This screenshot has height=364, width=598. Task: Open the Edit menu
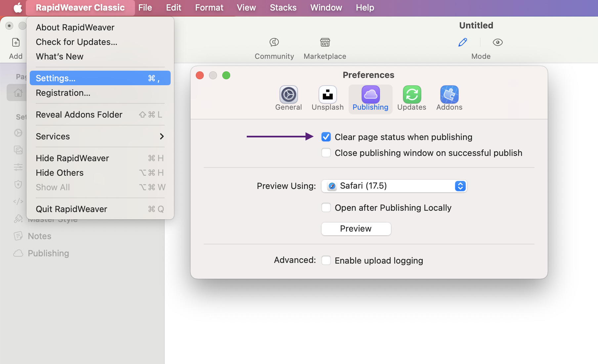click(174, 8)
